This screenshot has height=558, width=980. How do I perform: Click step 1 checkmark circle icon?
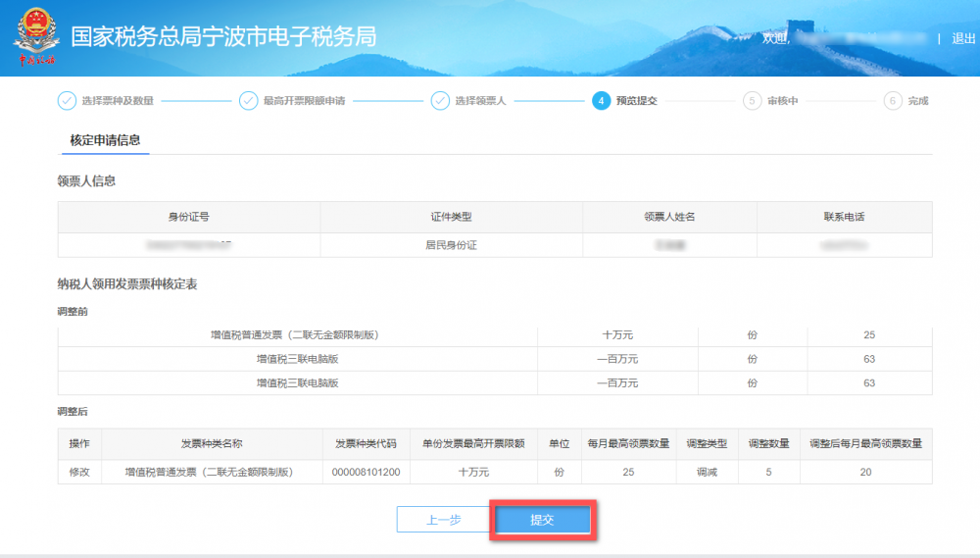[x=67, y=101]
